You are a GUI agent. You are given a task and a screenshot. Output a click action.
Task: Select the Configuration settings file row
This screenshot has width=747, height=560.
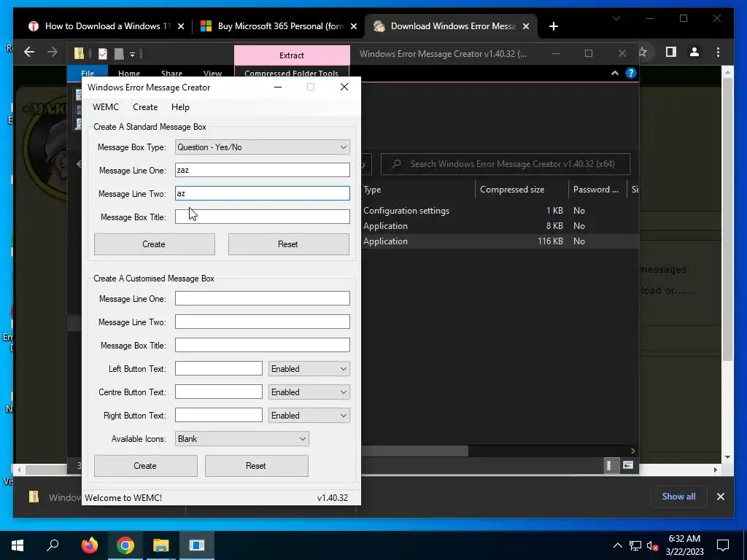pyautogui.click(x=500, y=211)
